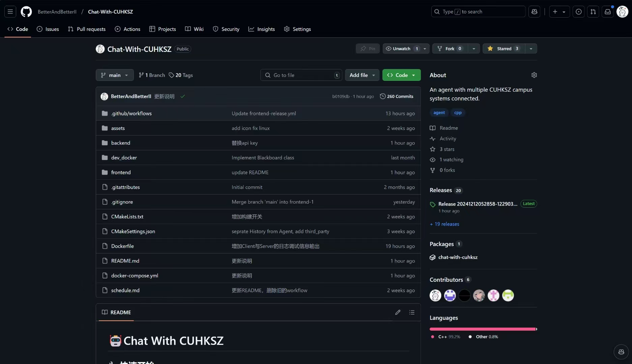Viewport: 632px width, 364px height.
Task: Click the commit history clock icon
Action: coord(383,96)
